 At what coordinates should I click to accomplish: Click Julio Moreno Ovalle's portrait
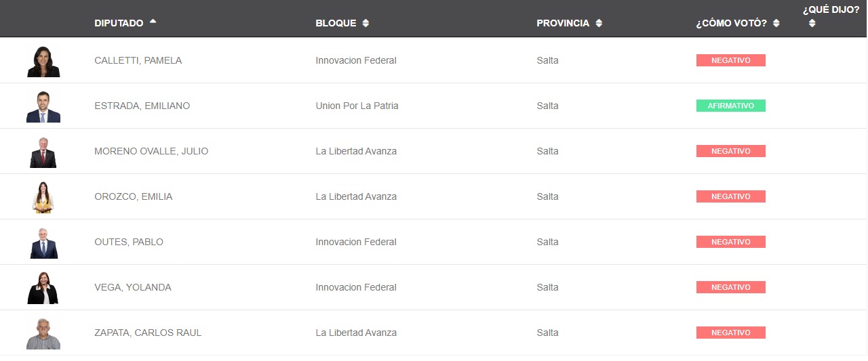click(43, 152)
